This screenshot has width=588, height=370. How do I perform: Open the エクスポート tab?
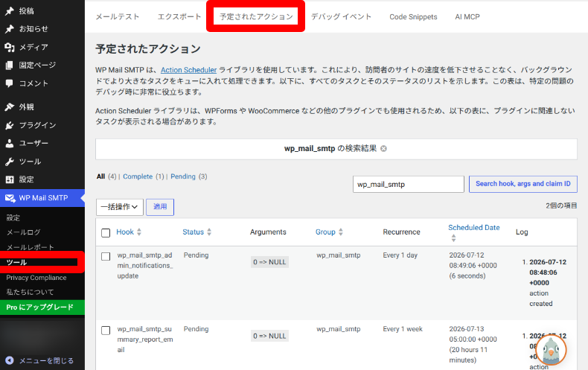(179, 17)
